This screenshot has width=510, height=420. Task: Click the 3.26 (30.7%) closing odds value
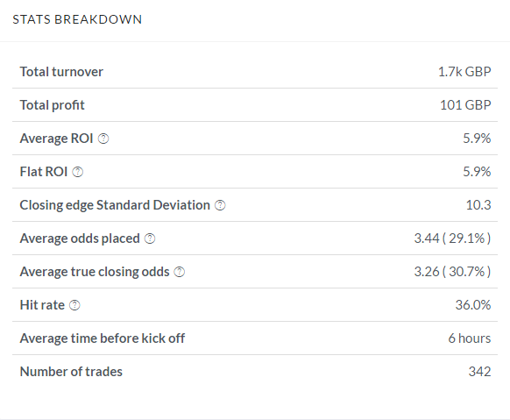point(452,272)
